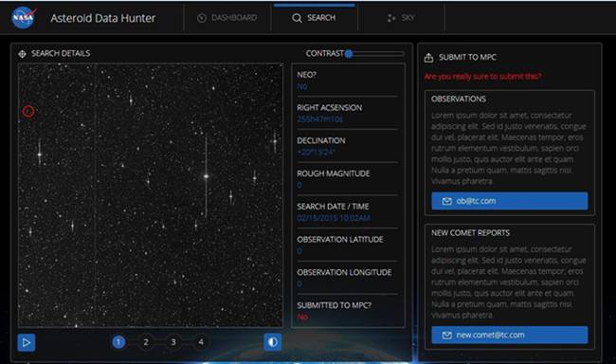This screenshot has width=616, height=364.
Task: Click the Sky stars icon
Action: (x=391, y=18)
